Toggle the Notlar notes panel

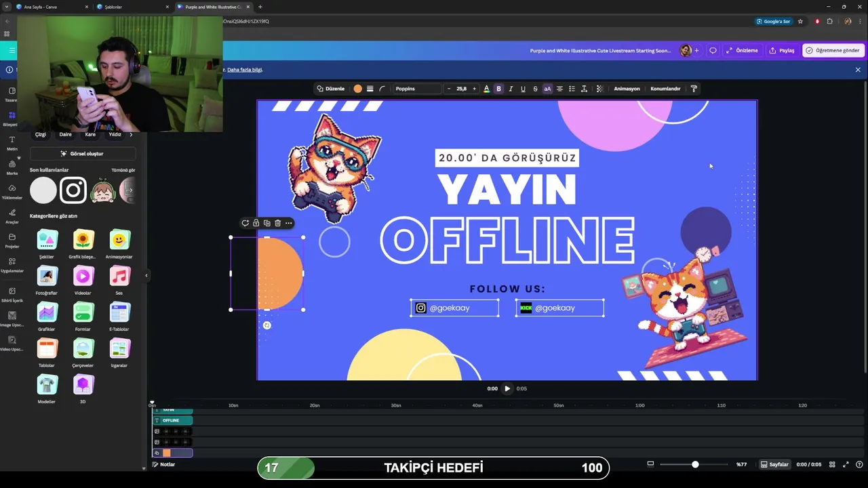(163, 464)
